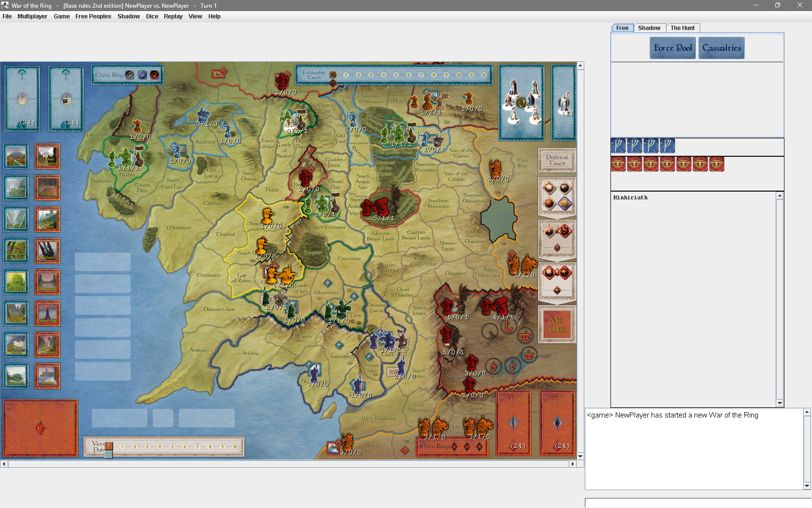Switch to the Shadow tab
812x508 pixels.
click(x=649, y=28)
